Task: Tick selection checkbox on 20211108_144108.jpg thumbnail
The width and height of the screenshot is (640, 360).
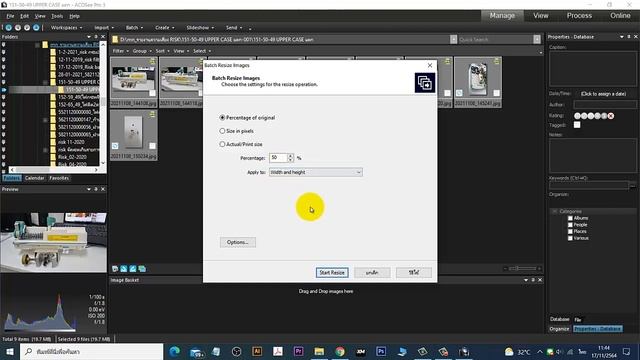Action: [x=152, y=93]
